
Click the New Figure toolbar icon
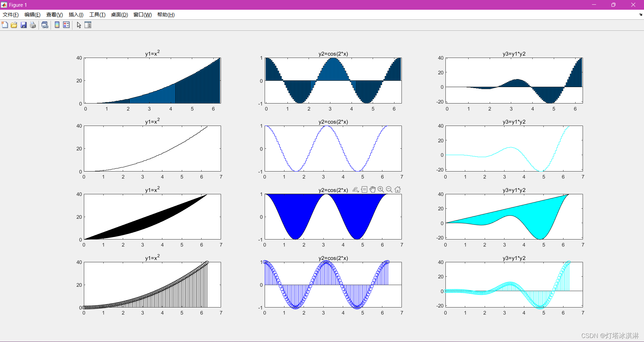point(5,25)
